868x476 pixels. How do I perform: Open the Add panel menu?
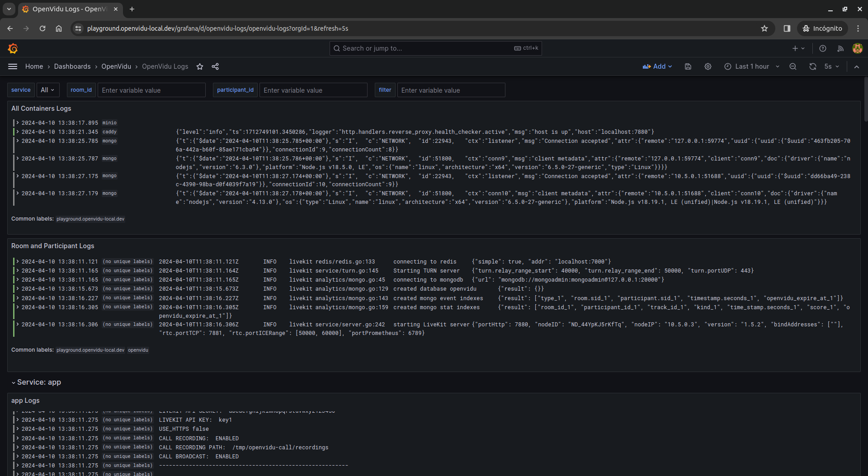click(x=657, y=66)
